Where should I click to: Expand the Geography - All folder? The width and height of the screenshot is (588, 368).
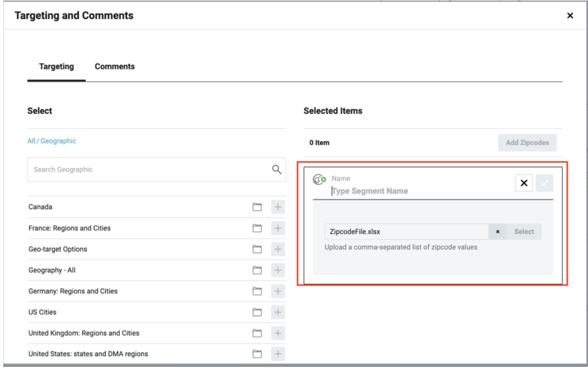pos(257,270)
